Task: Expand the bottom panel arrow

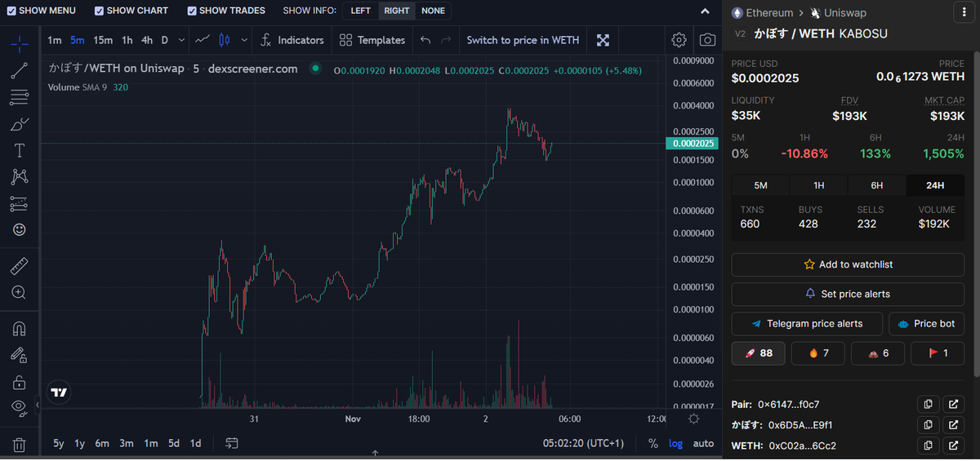Action: tap(375, 452)
